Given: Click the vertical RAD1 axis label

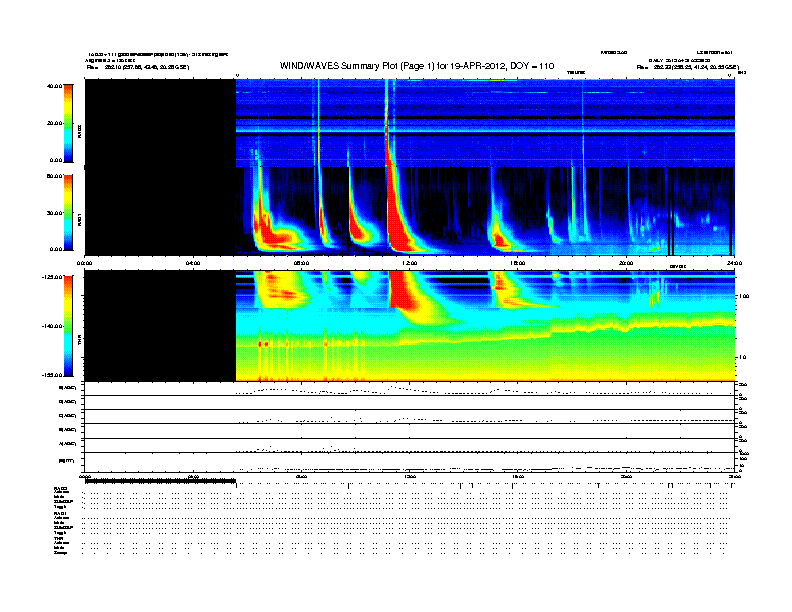Looking at the screenshot, I should click(x=79, y=219).
